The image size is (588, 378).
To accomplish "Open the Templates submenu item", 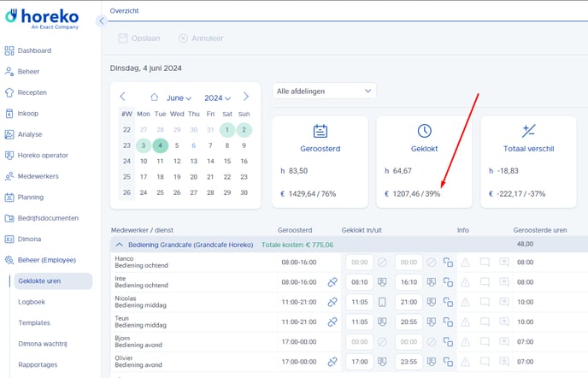I will [34, 322].
